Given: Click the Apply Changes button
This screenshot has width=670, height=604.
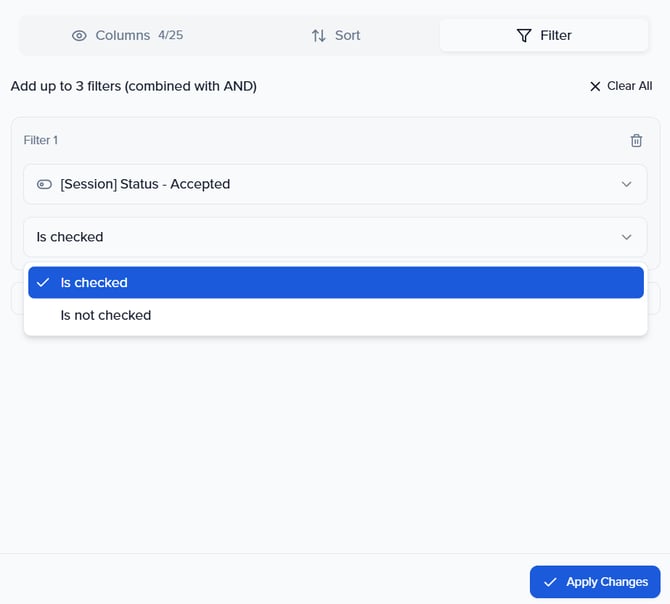Looking at the screenshot, I should point(595,582).
